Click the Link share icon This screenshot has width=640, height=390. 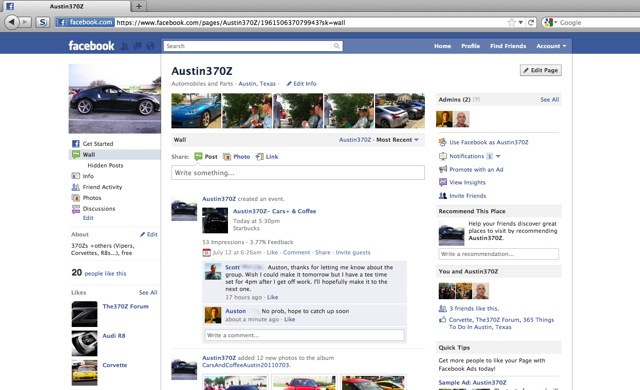click(260, 157)
